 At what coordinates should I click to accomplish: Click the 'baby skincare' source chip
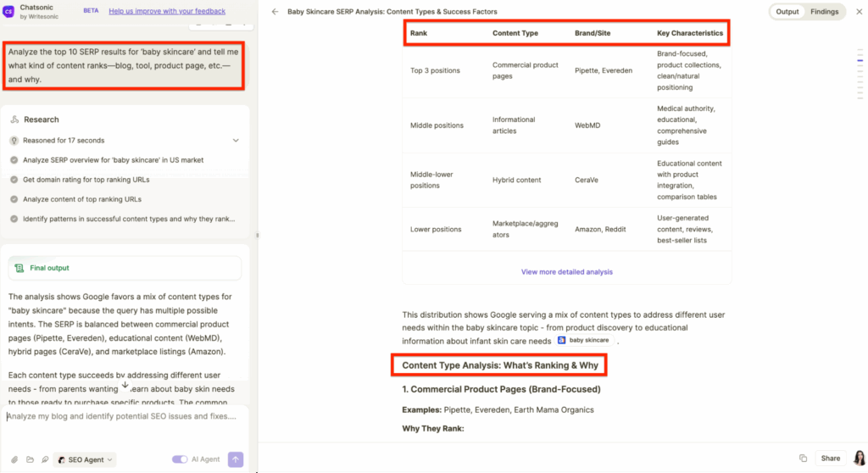coord(584,341)
